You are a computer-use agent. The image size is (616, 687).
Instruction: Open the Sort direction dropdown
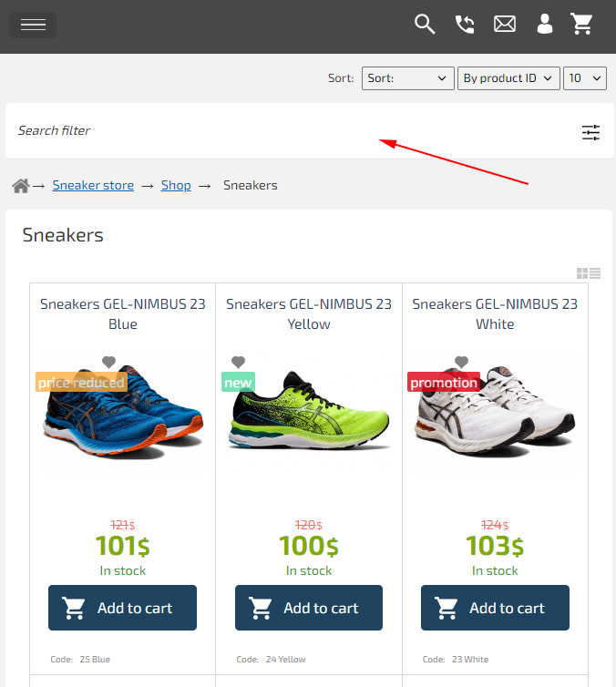pyautogui.click(x=407, y=78)
